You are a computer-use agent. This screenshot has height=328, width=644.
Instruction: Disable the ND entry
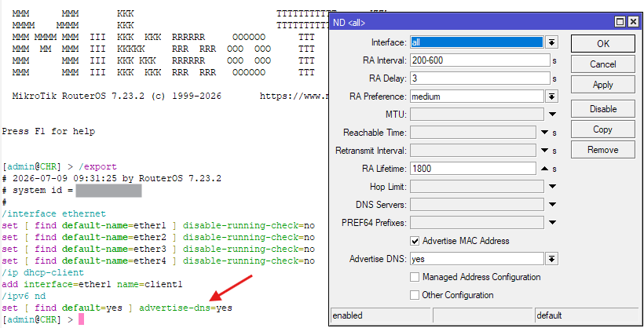coord(603,109)
